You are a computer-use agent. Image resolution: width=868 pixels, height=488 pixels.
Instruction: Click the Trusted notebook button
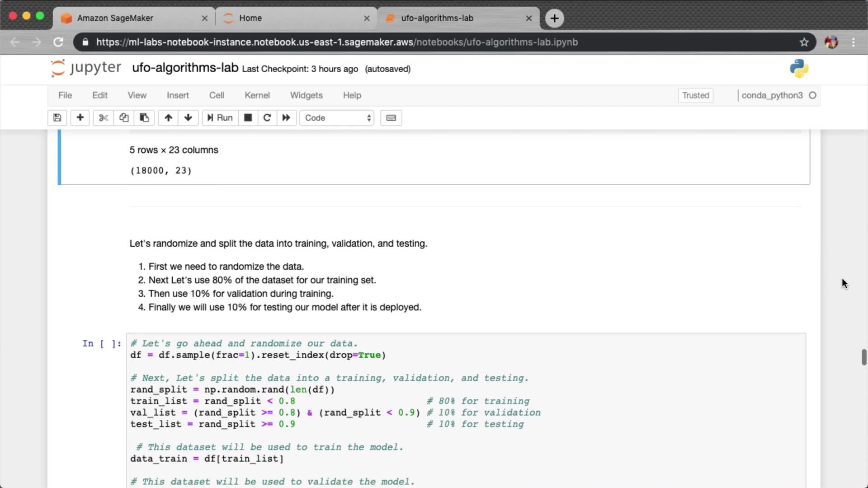695,95
